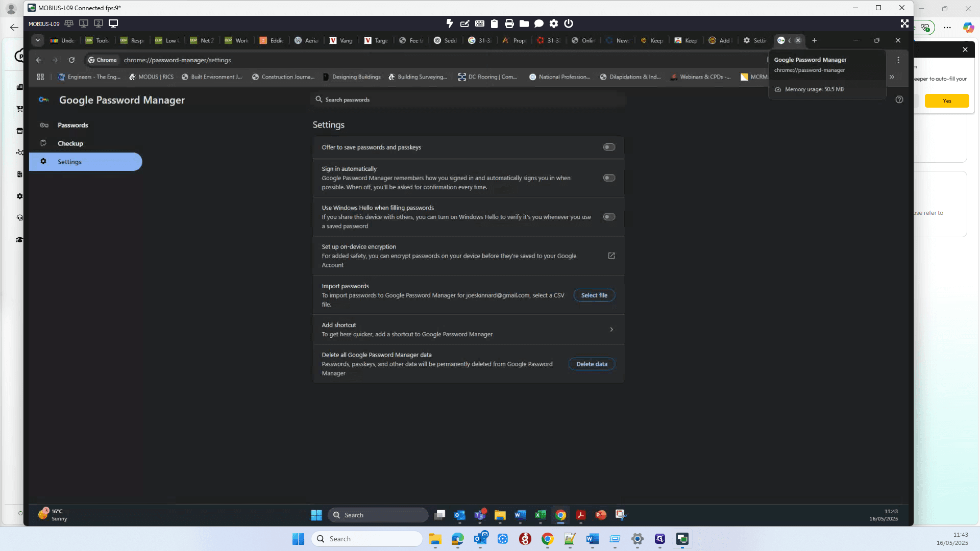
Task: Toggle fullscreen with the expand arrows icon
Action: click(x=904, y=23)
